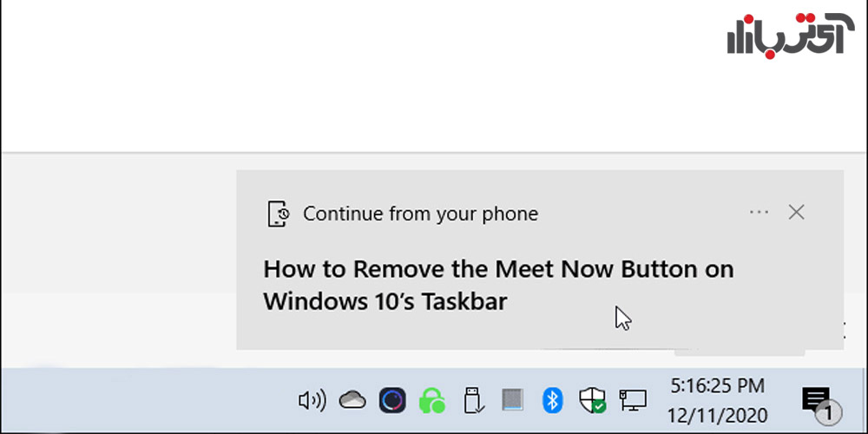Viewport: 868px width, 434px height.
Task: Click the 5:16:25 PM clock time
Action: click(x=718, y=386)
